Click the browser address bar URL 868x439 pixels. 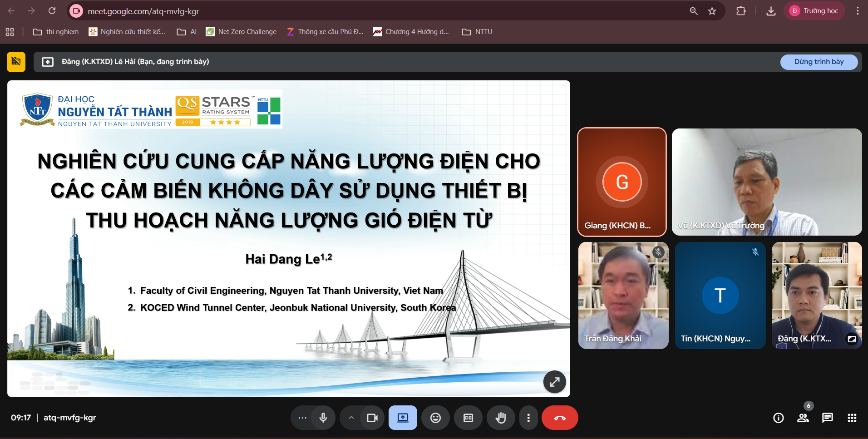(143, 11)
